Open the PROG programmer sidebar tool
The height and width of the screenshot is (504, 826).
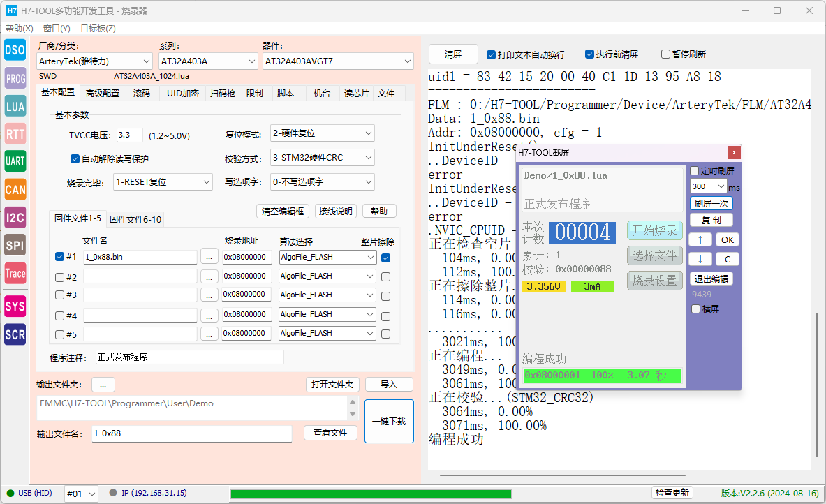click(15, 78)
